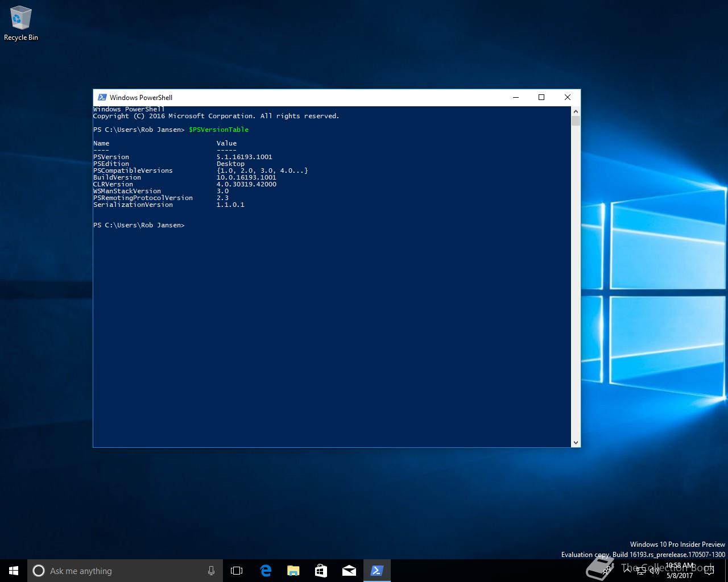728x582 pixels.
Task: Click the value {1.0, 2.0, 3.0, 4.0...}
Action: click(262, 171)
